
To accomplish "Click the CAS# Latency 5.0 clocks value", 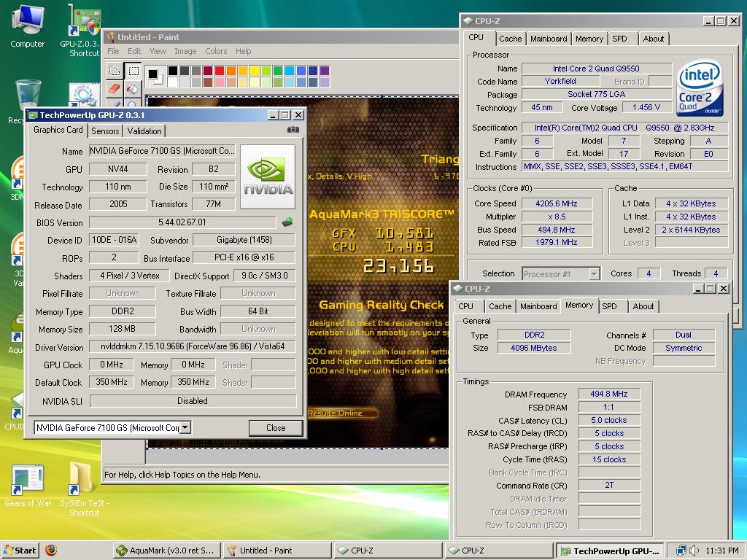I will pos(609,420).
